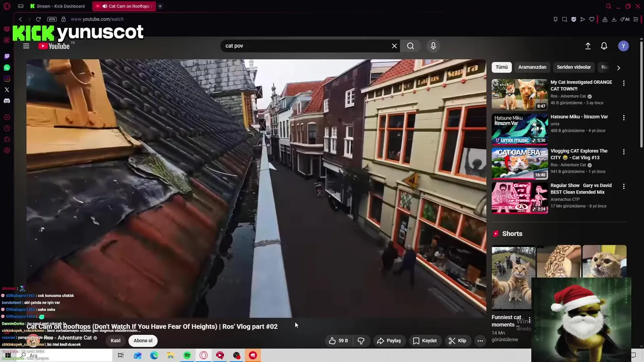Open sidebar settings gear icon
Screen dimensions: 644x362
(x=7, y=150)
